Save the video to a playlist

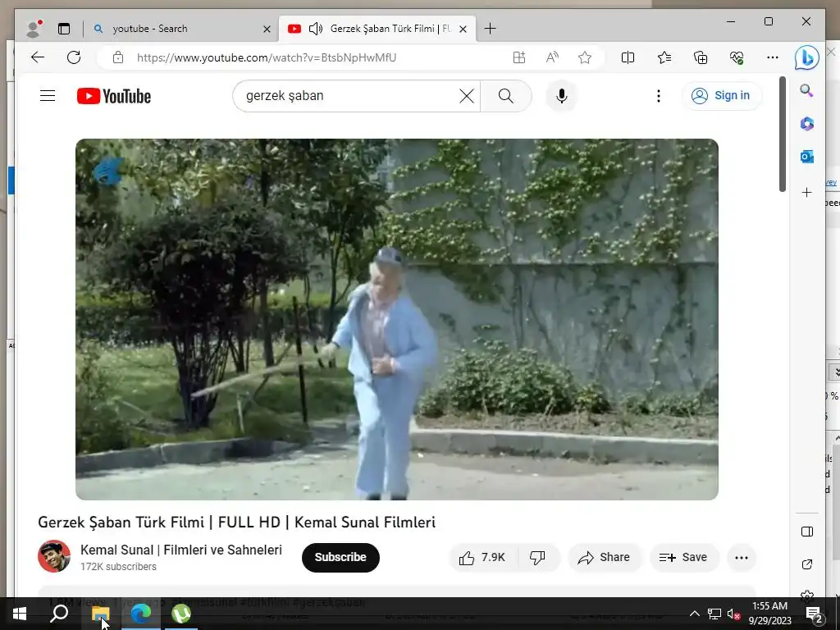coord(683,558)
